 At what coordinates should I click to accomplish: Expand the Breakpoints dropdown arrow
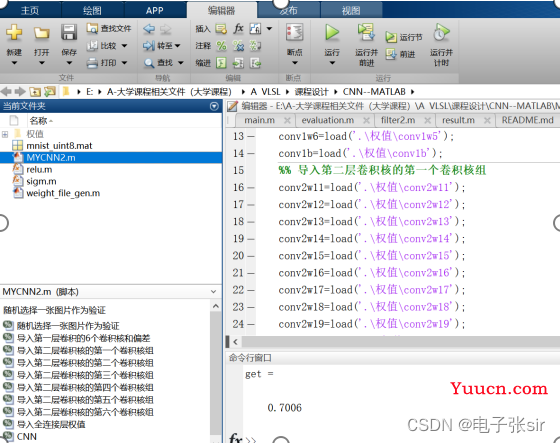(x=295, y=63)
